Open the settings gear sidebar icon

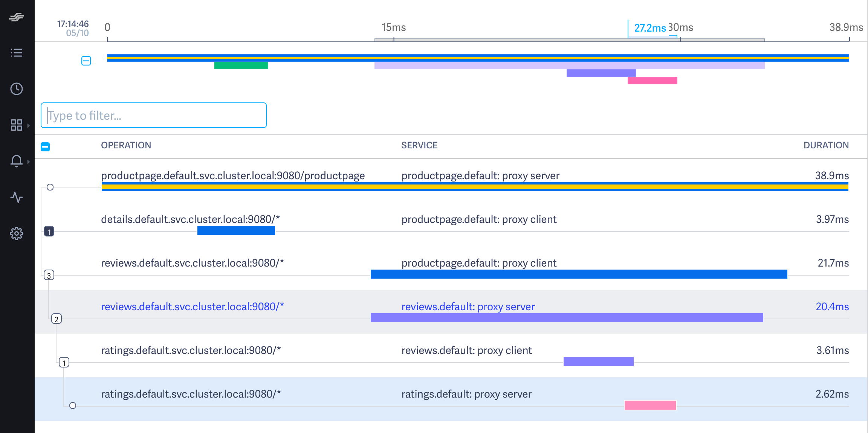(17, 233)
